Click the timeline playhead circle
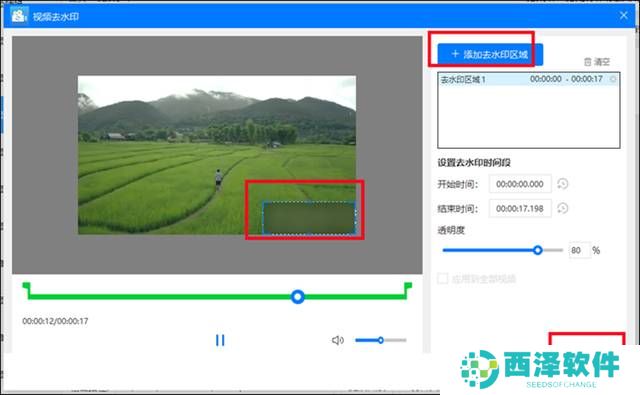Image resolution: width=640 pixels, height=395 pixels. point(298,297)
